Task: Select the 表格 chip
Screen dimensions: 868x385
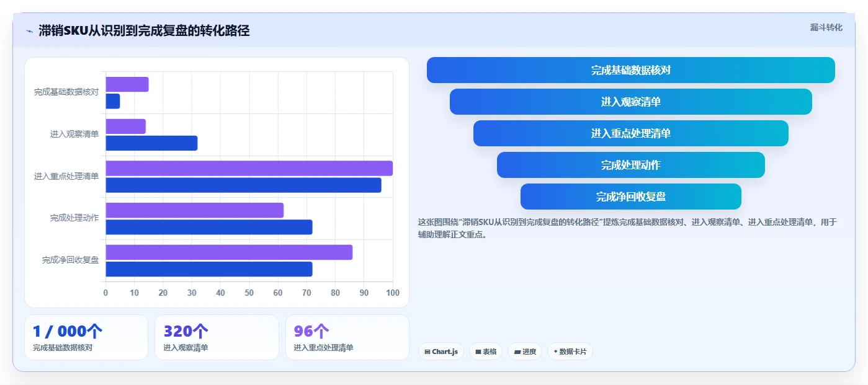Action: 486,352
